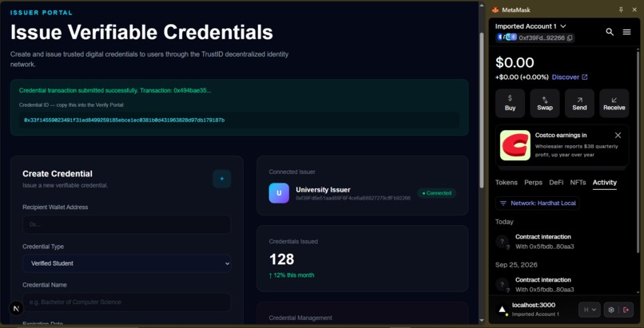644x328 pixels.
Task: Pin the MetaMask side panel
Action: tap(621, 10)
